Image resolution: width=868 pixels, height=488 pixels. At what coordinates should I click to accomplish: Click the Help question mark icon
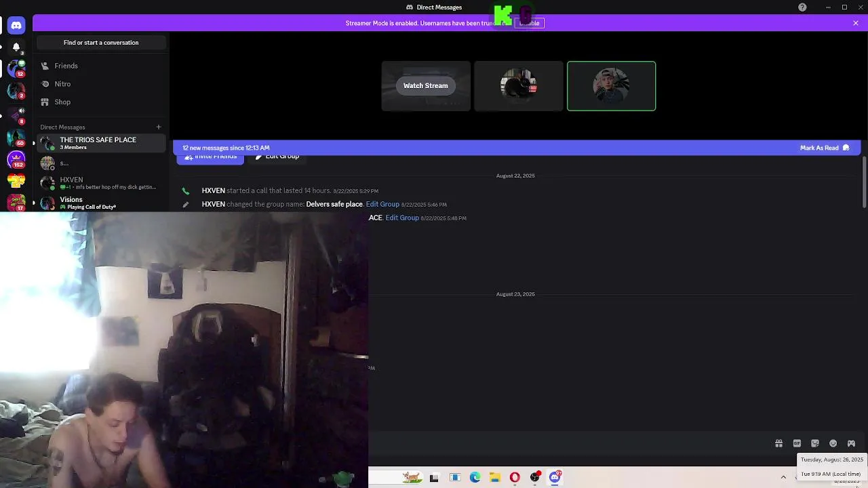click(x=802, y=7)
